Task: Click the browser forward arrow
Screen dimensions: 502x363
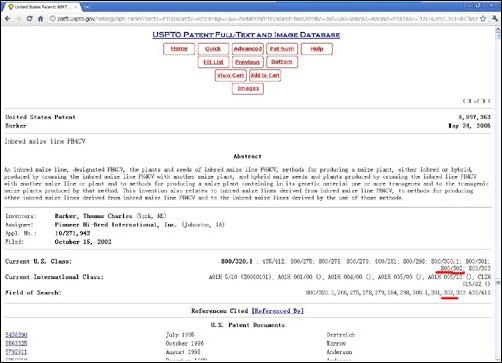Action: click(18, 19)
